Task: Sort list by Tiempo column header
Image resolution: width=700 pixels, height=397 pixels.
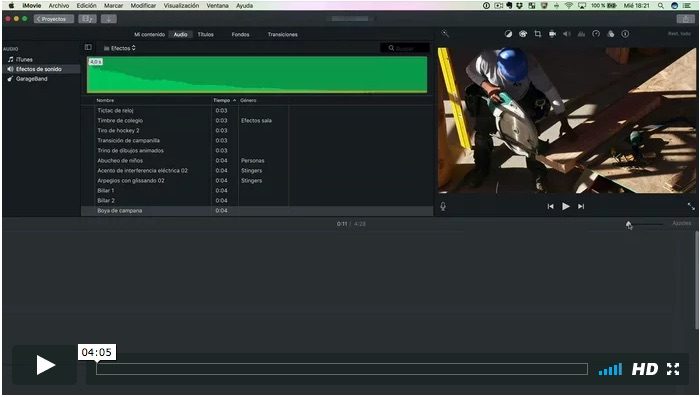Action: (x=224, y=100)
